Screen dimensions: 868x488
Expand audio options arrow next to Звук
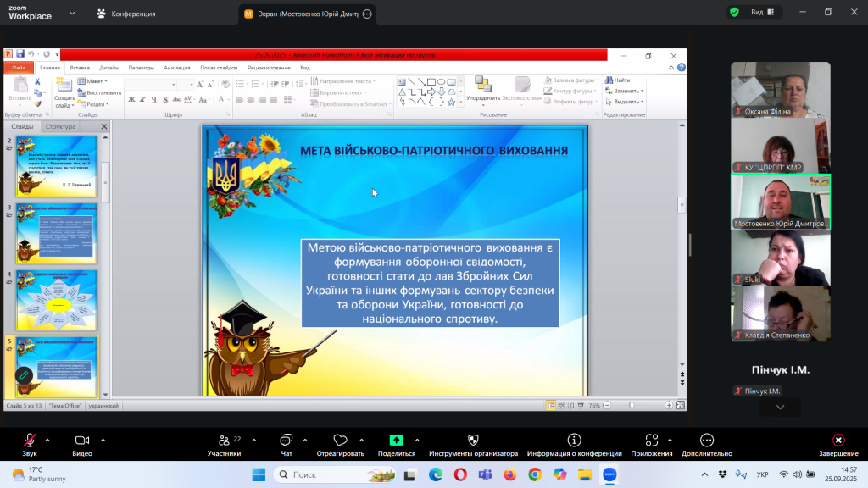click(47, 440)
